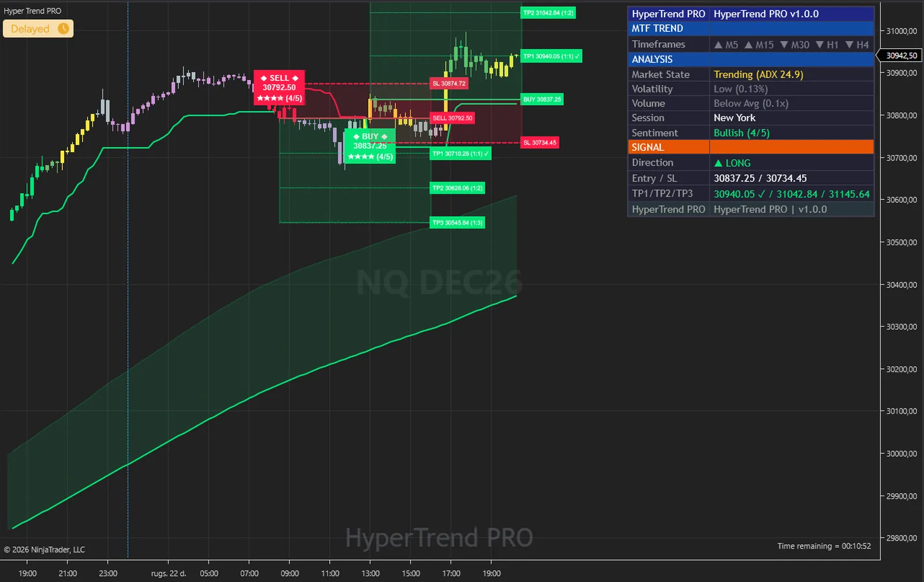Click the Bullish (4/5) sentiment value
The image size is (924, 582).
pyautogui.click(x=742, y=133)
